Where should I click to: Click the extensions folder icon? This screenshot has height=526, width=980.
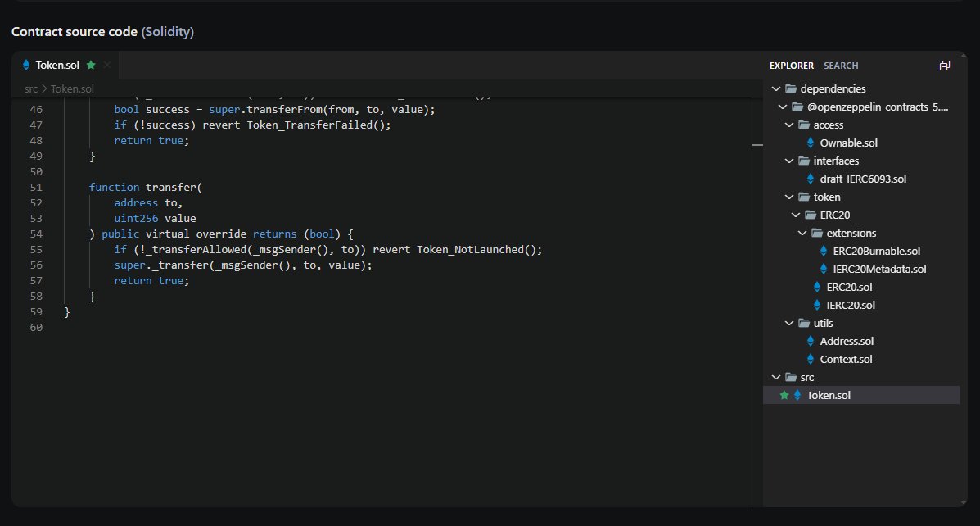coord(817,234)
